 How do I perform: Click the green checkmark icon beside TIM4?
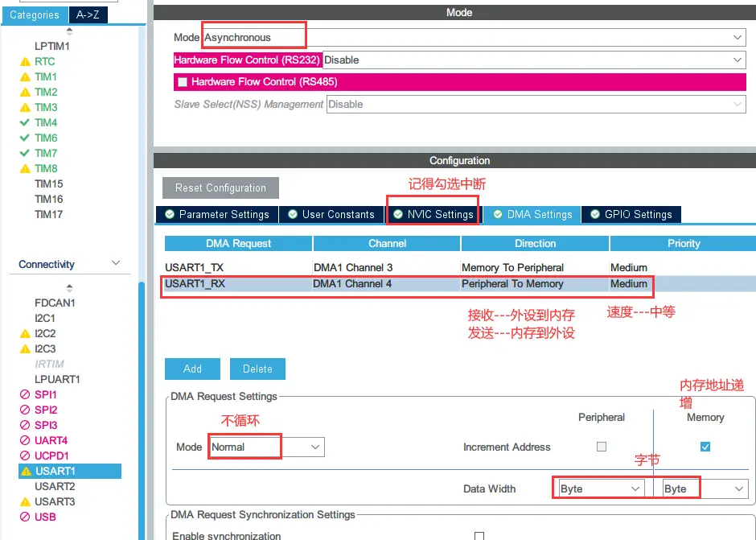[25, 123]
